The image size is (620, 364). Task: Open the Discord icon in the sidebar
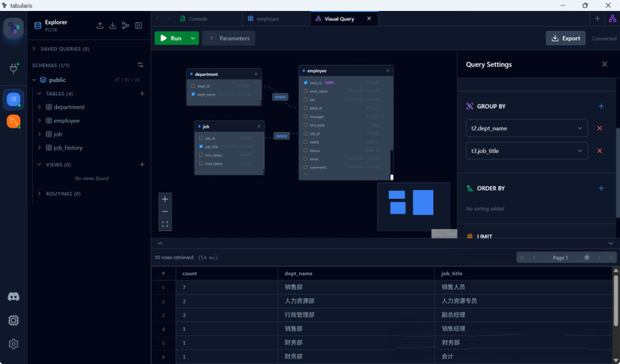click(13, 297)
